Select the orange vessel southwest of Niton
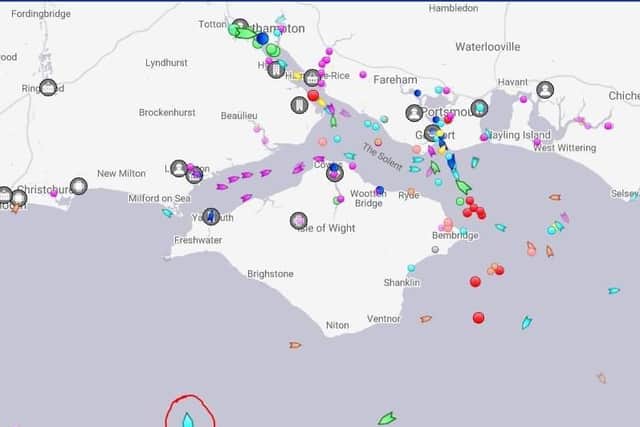Screen dimensions: 640x427 (x=295, y=345)
